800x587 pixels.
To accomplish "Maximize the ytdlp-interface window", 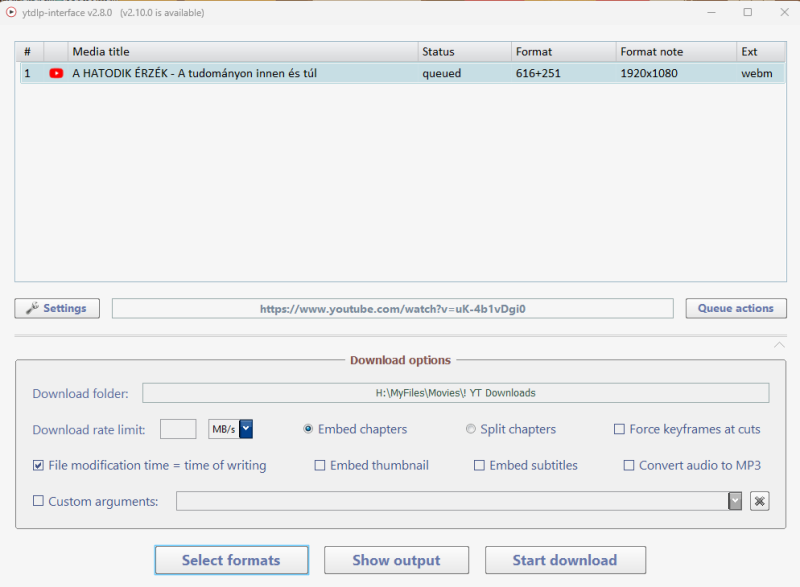I will click(x=747, y=12).
